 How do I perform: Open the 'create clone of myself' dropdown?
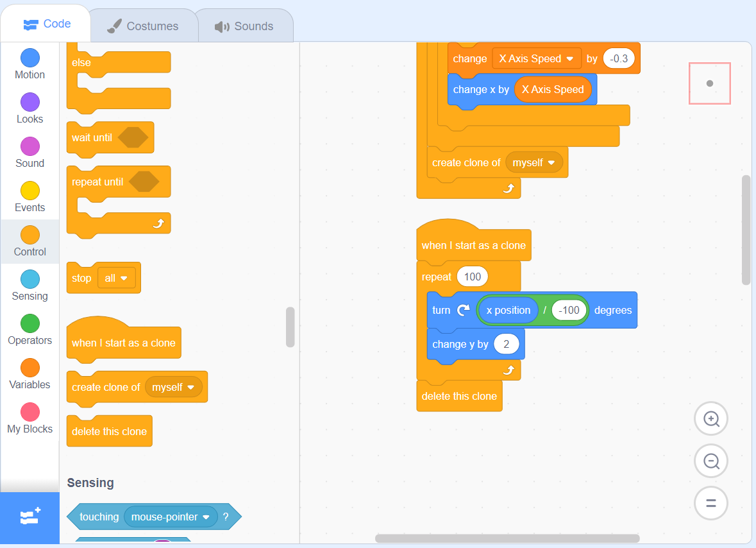[x=174, y=387]
